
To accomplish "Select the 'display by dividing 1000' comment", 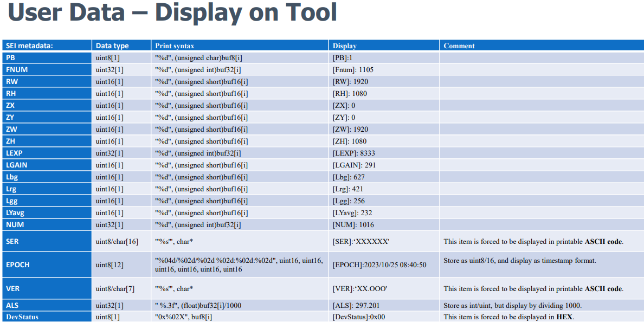I will [x=513, y=305].
